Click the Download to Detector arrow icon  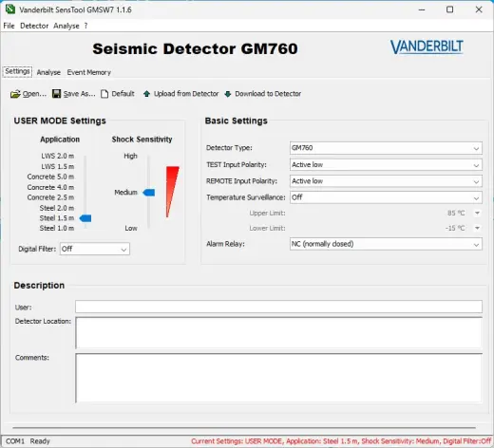point(228,94)
